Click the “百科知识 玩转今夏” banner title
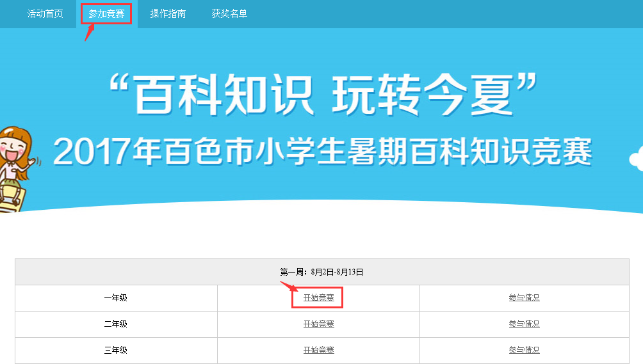This screenshot has width=643, height=364. click(321, 94)
